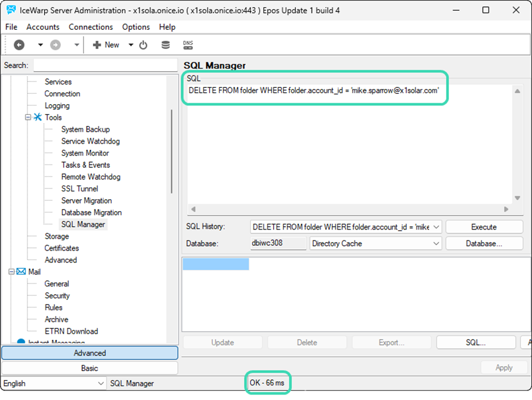This screenshot has width=532, height=400.
Task: Click the OK - 66 ms status text
Action: (267, 383)
